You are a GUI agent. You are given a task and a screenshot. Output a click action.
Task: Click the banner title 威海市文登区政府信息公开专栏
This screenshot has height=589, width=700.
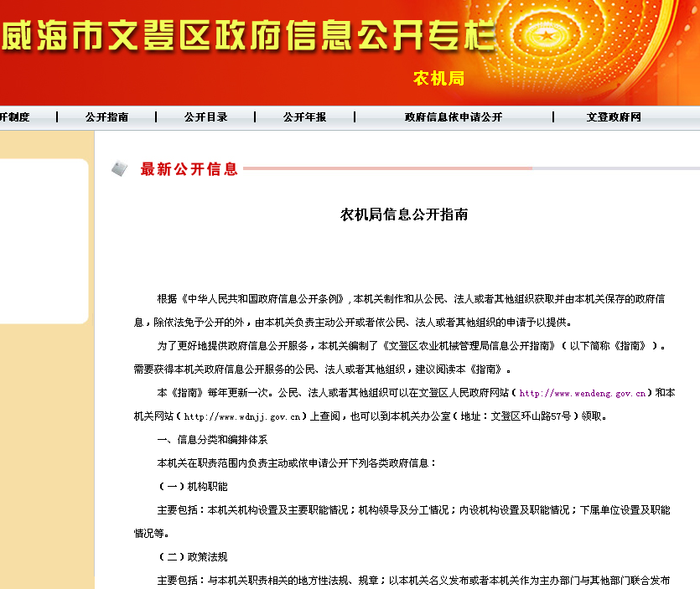tap(251, 35)
